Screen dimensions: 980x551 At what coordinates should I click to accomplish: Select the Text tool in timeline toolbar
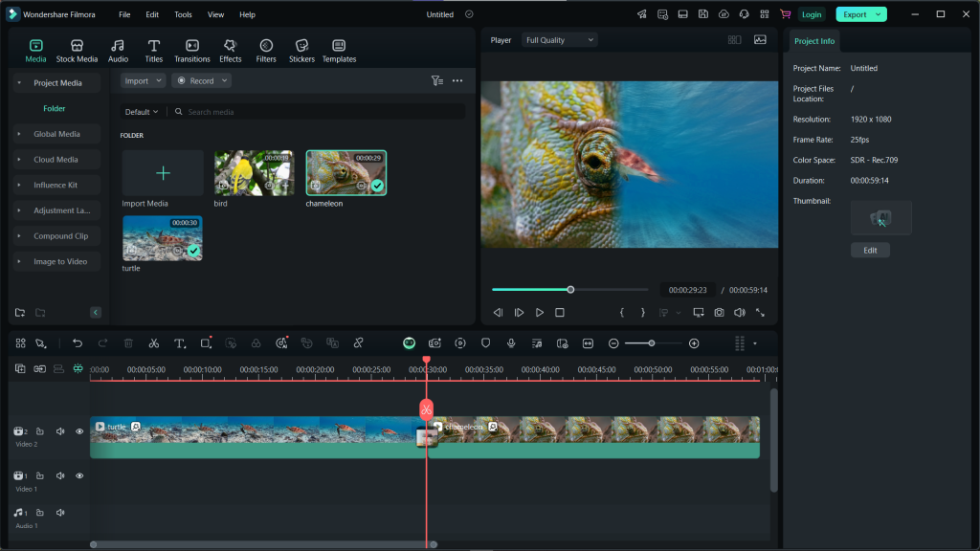(179, 343)
